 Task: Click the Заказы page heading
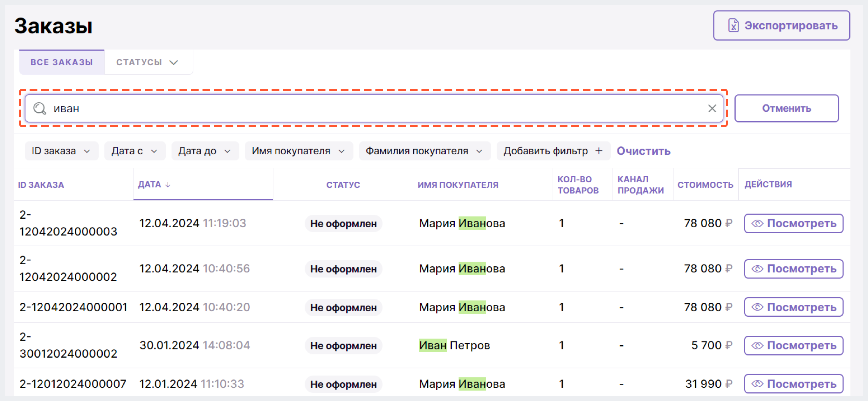coord(53,26)
